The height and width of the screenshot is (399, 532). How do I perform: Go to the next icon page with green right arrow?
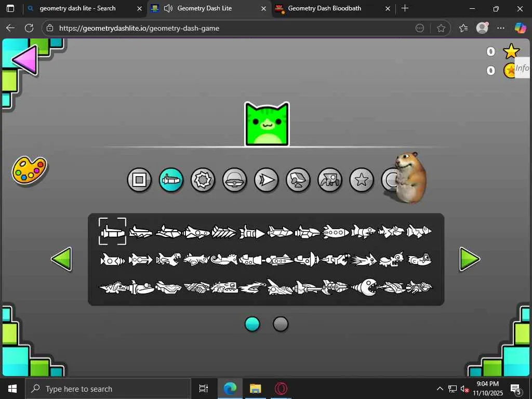click(x=470, y=259)
